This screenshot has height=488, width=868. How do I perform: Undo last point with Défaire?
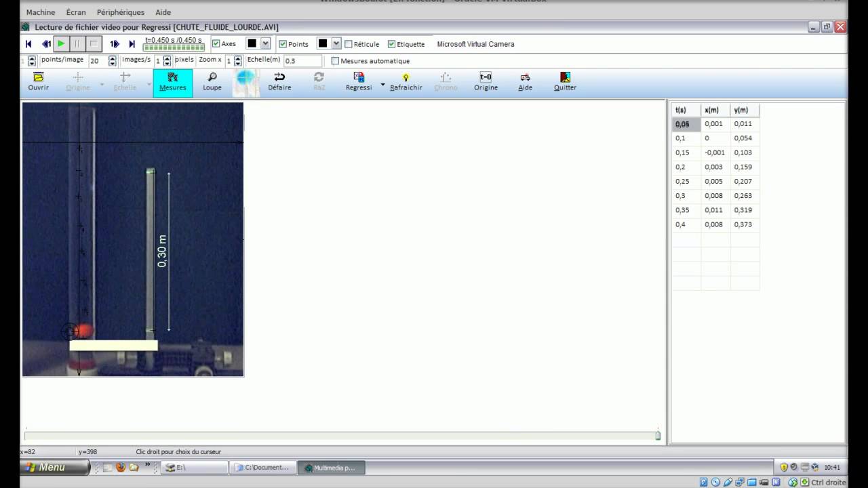click(x=279, y=82)
